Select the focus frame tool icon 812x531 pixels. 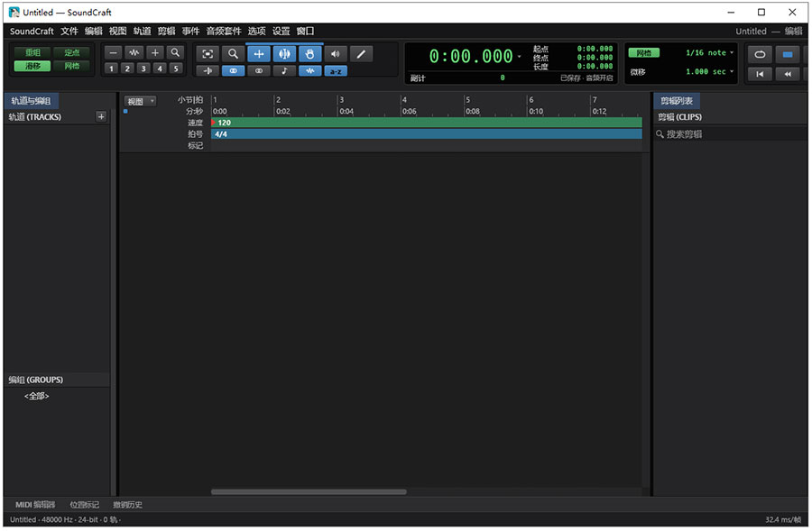[x=208, y=54]
